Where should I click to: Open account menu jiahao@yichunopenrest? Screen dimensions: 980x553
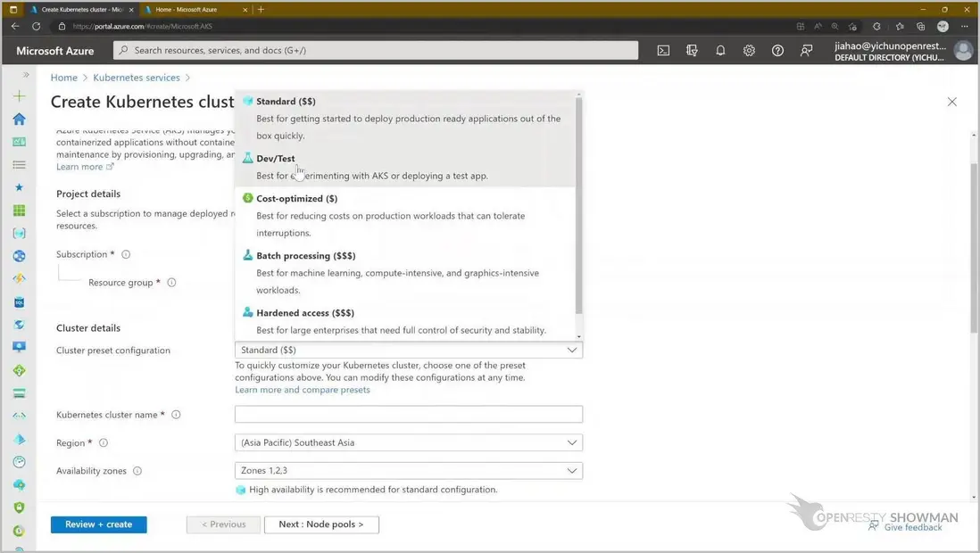pos(903,51)
